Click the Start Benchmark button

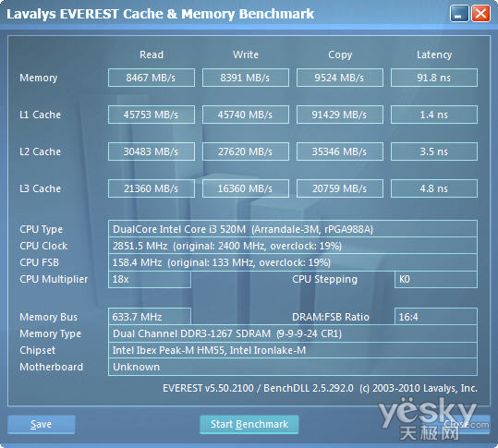(x=249, y=424)
